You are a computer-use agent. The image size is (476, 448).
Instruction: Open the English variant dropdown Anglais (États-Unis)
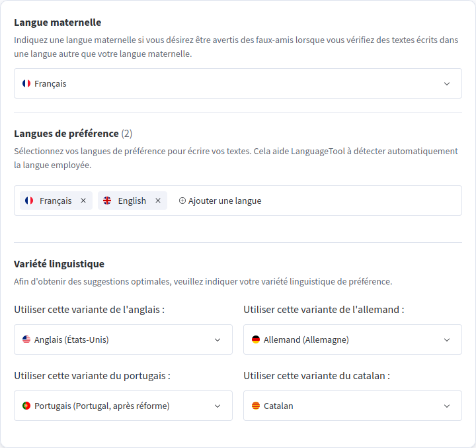click(123, 339)
